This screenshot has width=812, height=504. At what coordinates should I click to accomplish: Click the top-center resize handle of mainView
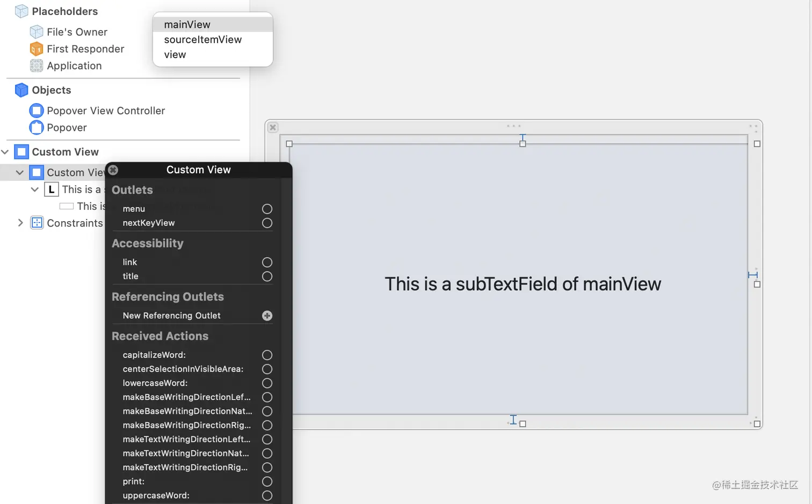tap(523, 144)
